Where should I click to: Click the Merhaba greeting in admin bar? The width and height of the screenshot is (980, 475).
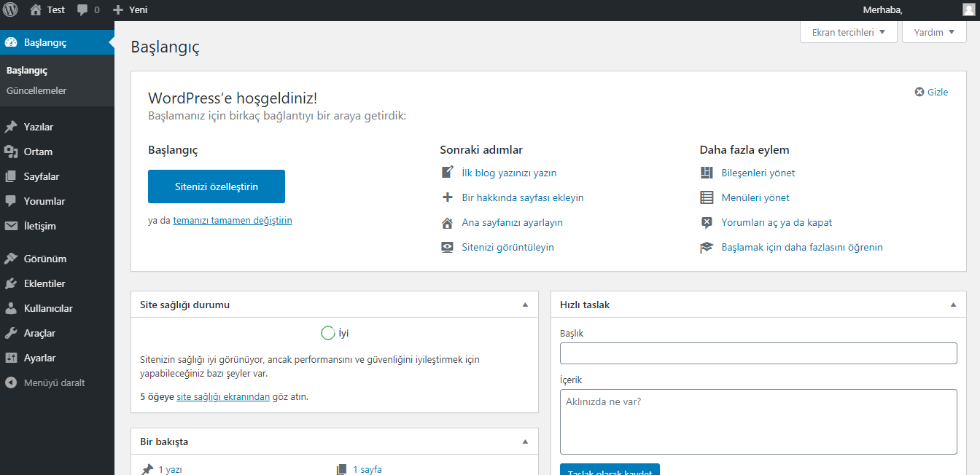coord(882,9)
